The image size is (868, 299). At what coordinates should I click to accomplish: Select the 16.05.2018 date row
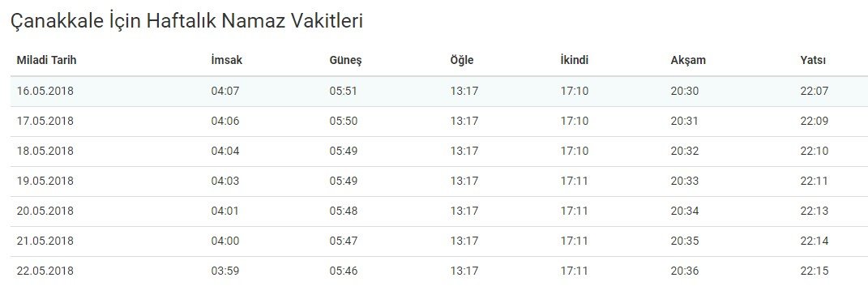tap(439, 92)
